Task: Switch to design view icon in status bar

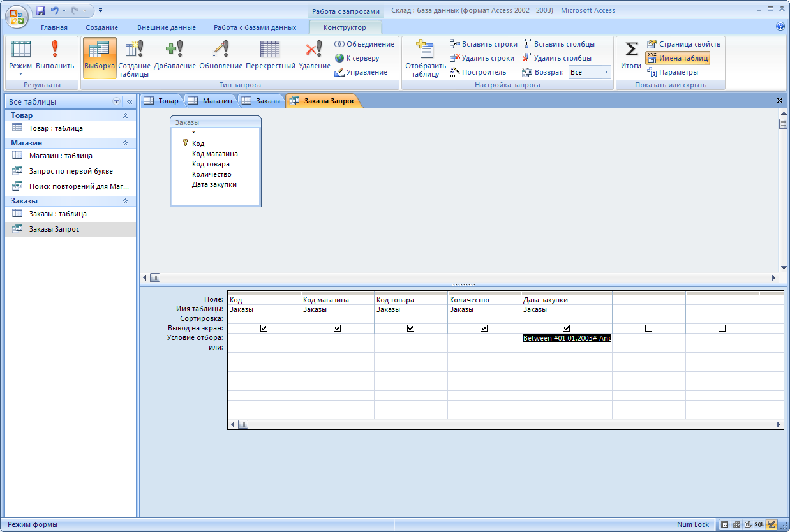Action: point(771,524)
